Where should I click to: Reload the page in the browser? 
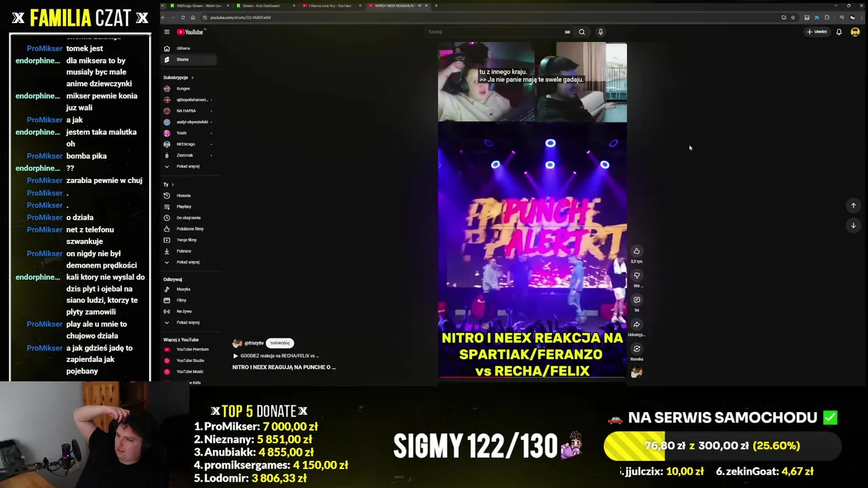(x=182, y=18)
